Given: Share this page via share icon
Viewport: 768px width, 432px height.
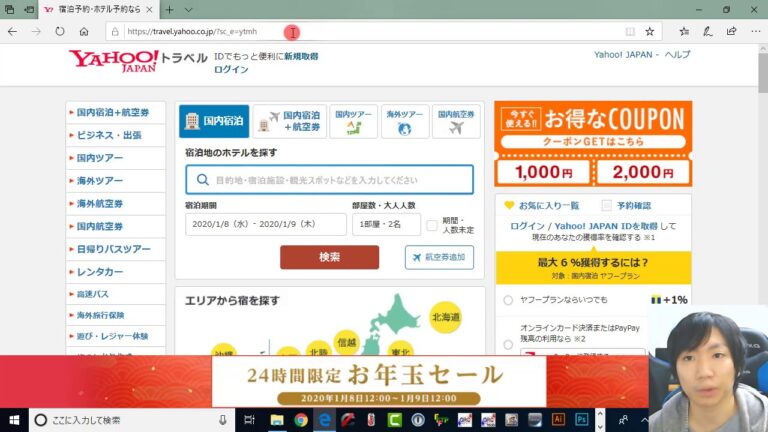Looking at the screenshot, I should click(x=732, y=32).
